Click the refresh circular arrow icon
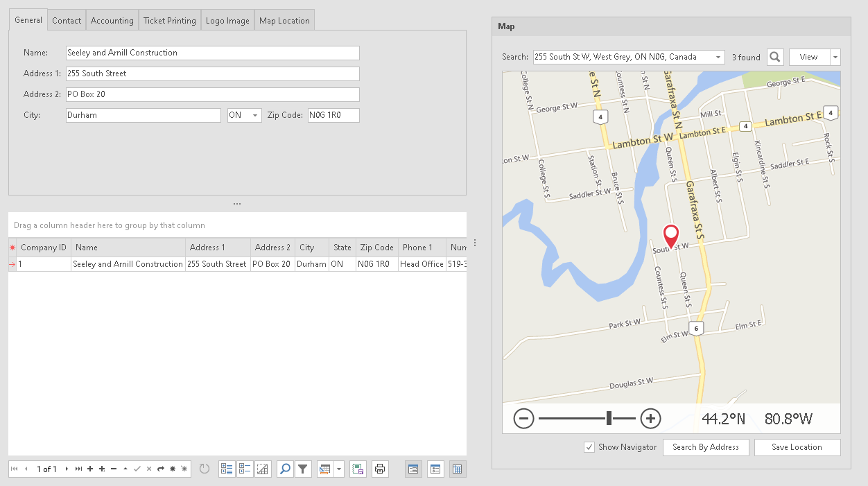 pos(205,469)
